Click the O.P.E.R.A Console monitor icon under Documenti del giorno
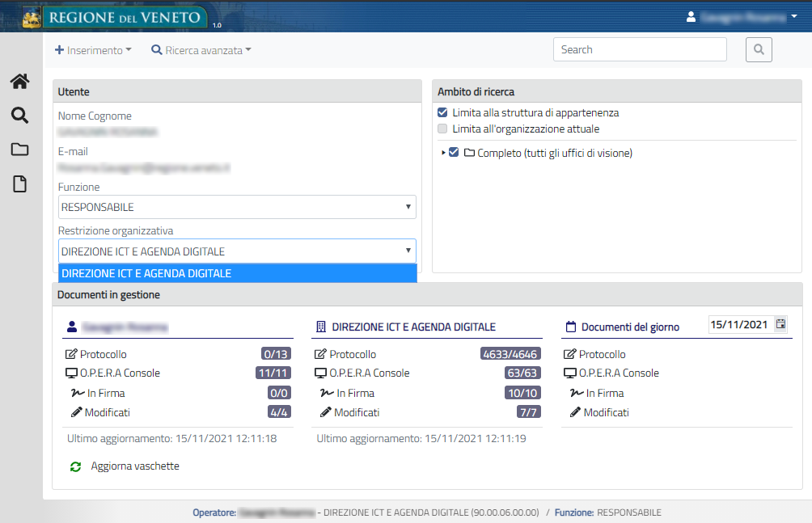The image size is (812, 523). click(570, 373)
